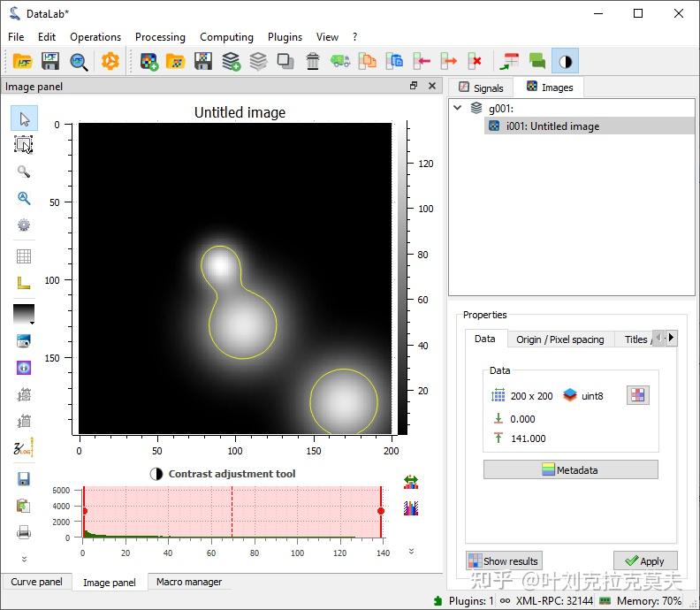Collapse the g001 group tree node
This screenshot has width=700, height=610.
tap(457, 108)
